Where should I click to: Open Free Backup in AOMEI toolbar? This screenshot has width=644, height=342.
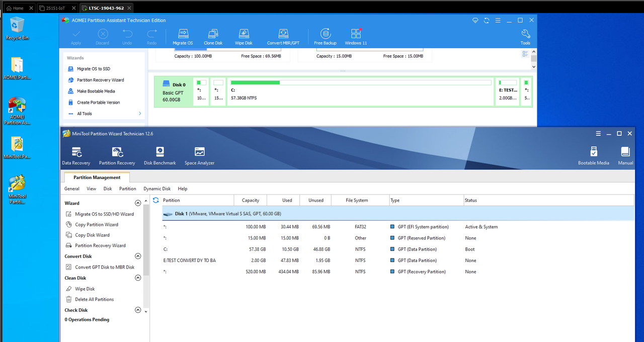[325, 37]
